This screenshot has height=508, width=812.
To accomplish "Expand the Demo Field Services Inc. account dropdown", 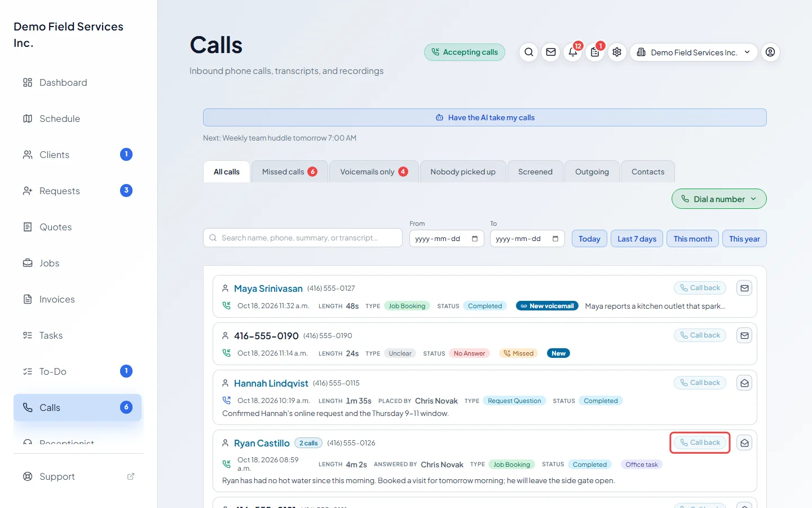I will click(x=694, y=52).
